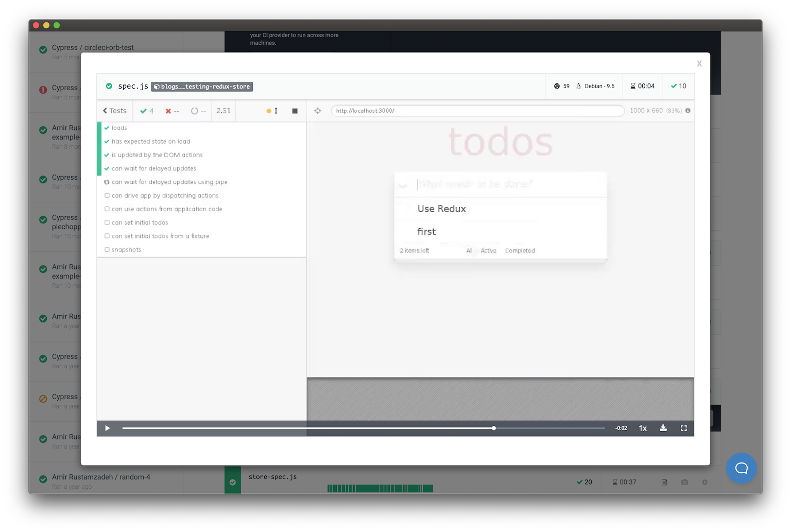
Task: Select the Completed filter in todos
Action: click(x=520, y=251)
